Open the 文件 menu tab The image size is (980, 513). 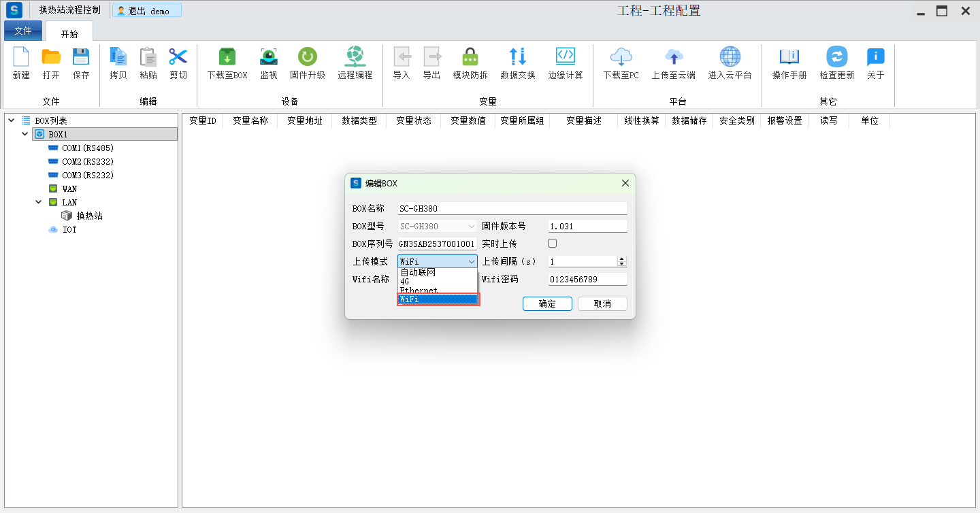[23, 31]
